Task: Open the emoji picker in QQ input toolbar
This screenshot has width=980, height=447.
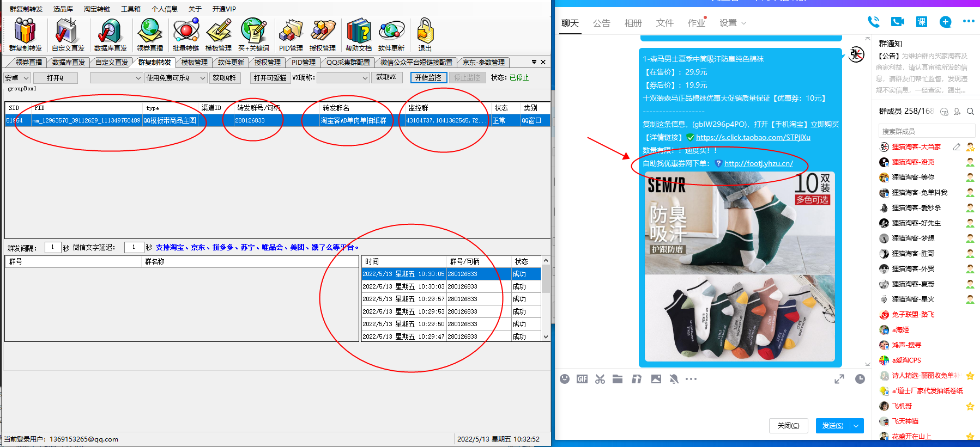Action: [565, 379]
